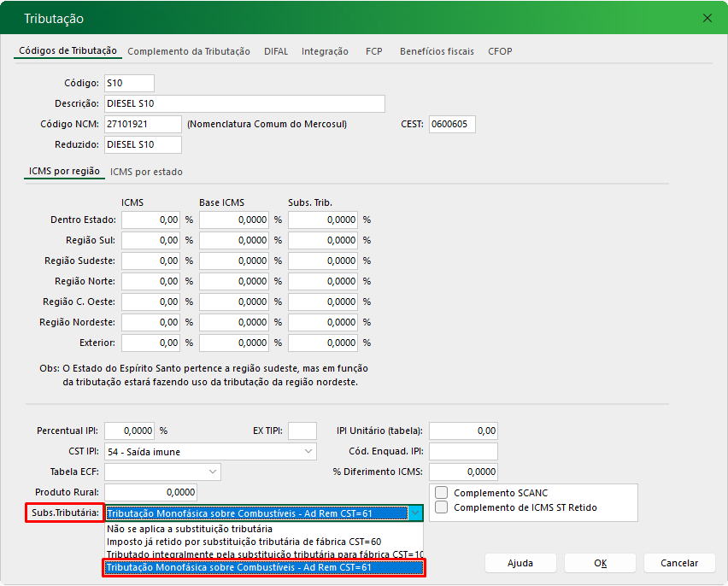Switch to ICMS por estado subtab
The height and width of the screenshot is (586, 728).
(x=146, y=172)
